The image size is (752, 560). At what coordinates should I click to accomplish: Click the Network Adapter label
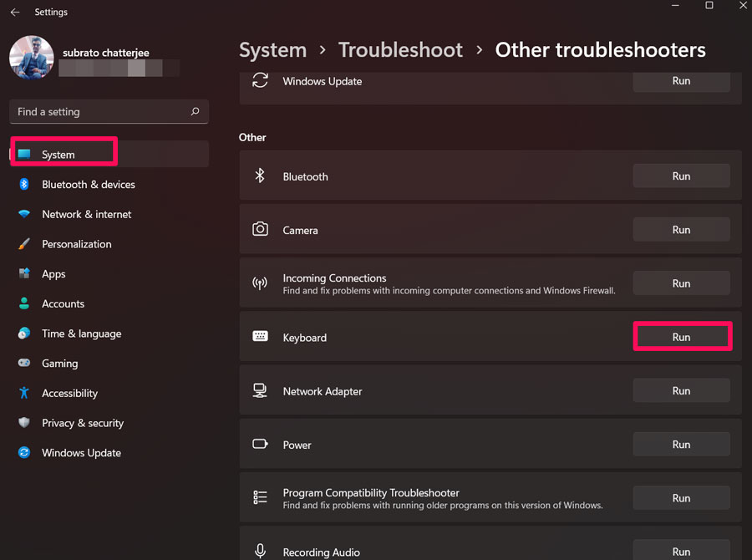(x=323, y=391)
